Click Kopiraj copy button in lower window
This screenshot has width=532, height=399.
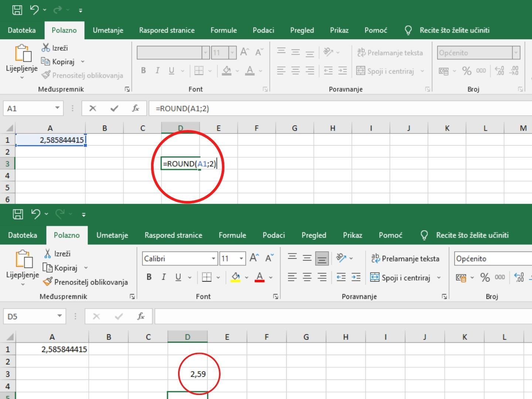point(61,268)
